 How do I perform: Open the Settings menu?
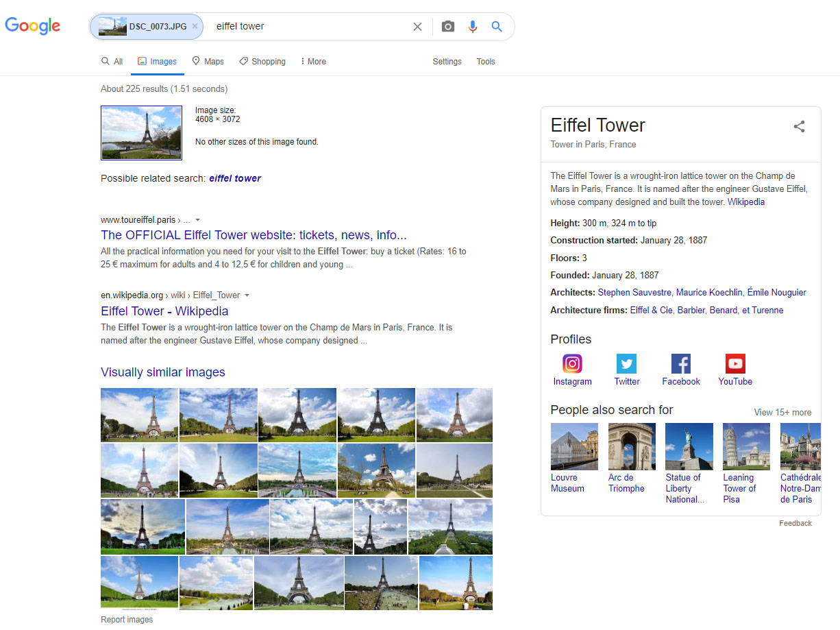447,62
